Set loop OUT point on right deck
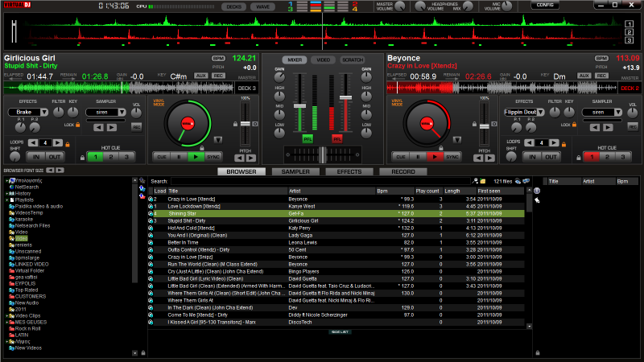This screenshot has width=644, height=362. (551, 157)
